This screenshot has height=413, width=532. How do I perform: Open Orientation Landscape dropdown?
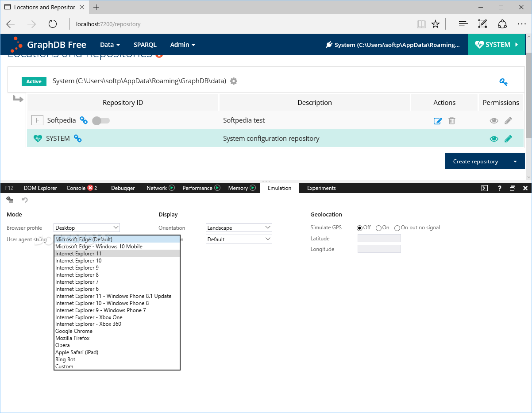[239, 228]
